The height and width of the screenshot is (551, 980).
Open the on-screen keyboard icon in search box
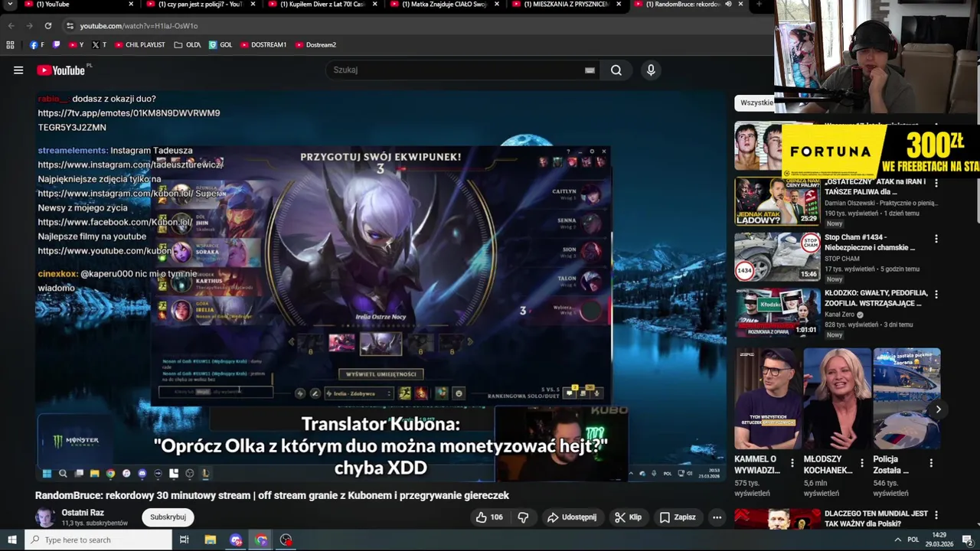pyautogui.click(x=590, y=70)
